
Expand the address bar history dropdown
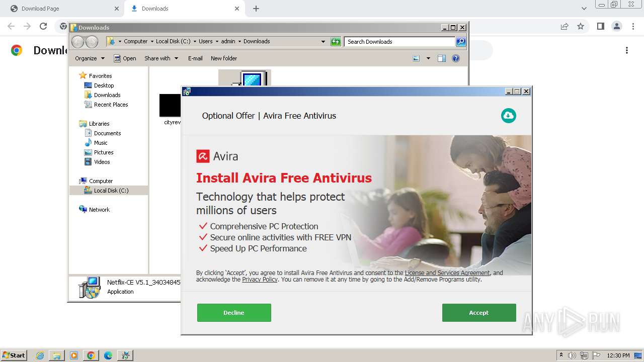point(323,42)
